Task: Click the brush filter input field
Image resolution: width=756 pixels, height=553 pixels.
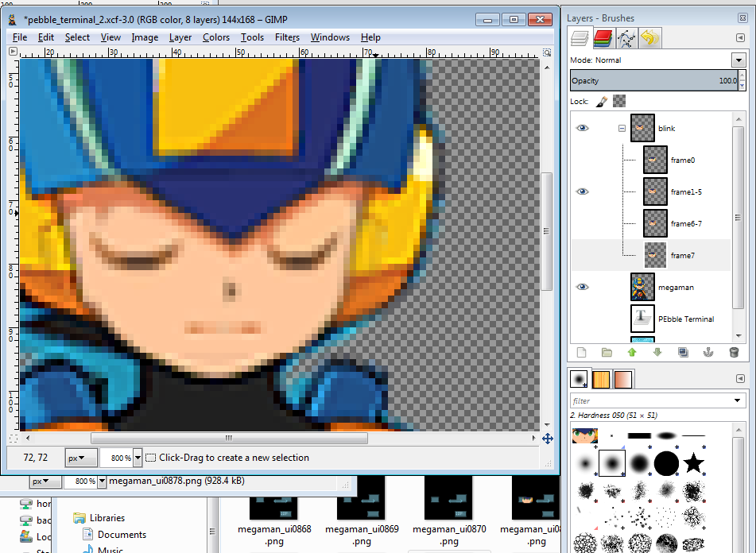Action: tap(650, 400)
